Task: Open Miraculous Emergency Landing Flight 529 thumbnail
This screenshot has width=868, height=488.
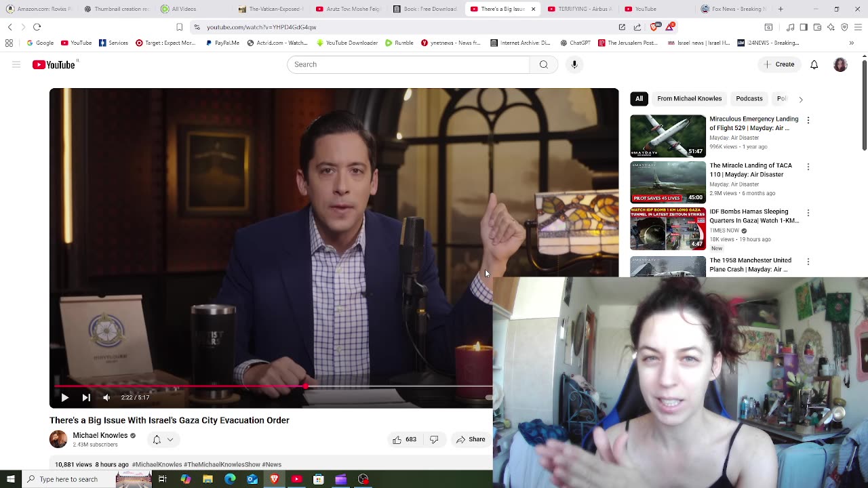Action: click(x=668, y=136)
